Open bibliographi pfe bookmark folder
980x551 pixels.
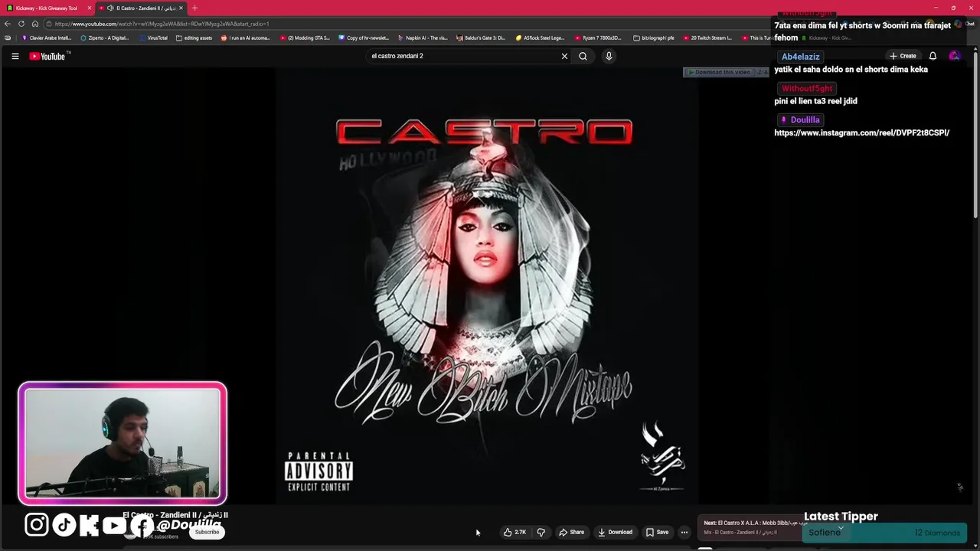click(x=654, y=37)
